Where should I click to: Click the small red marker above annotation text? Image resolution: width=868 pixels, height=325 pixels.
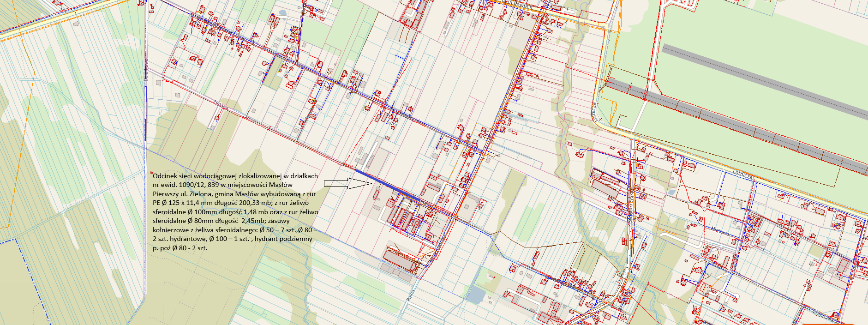(x=152, y=172)
